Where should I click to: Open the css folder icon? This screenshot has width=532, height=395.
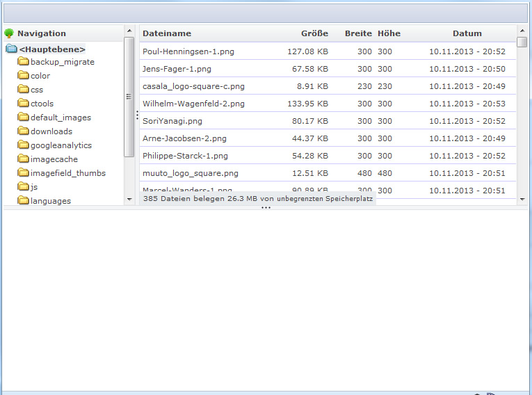(x=23, y=90)
